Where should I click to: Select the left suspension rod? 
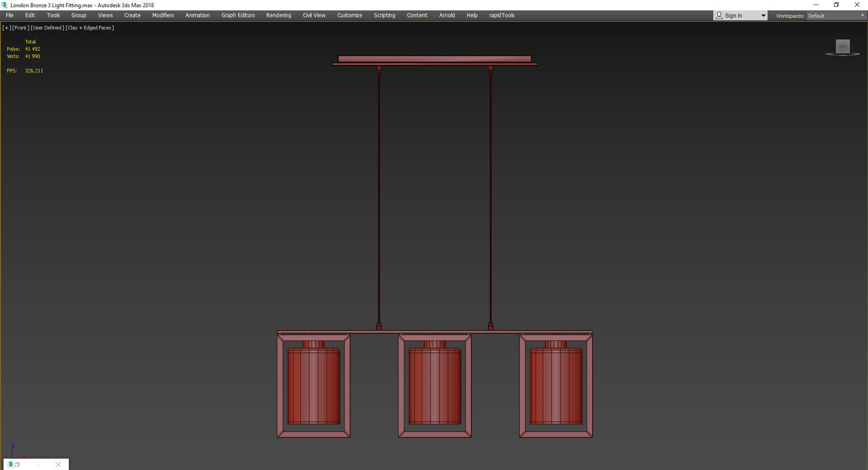(379, 199)
